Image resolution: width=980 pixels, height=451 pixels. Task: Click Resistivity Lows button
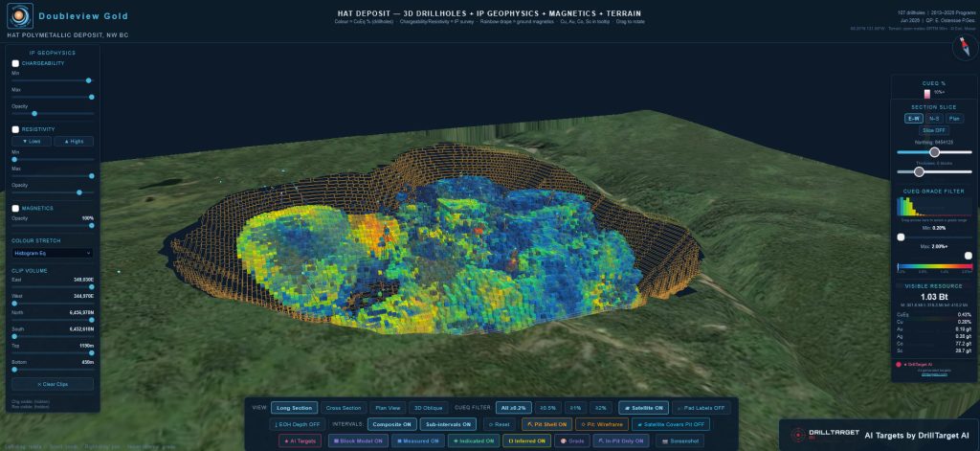pyautogui.click(x=32, y=142)
